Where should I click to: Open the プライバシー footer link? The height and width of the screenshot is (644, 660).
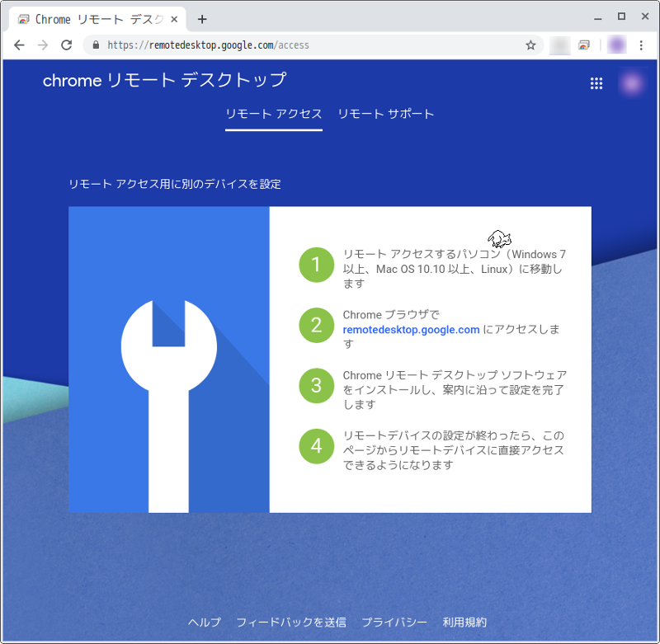click(394, 622)
